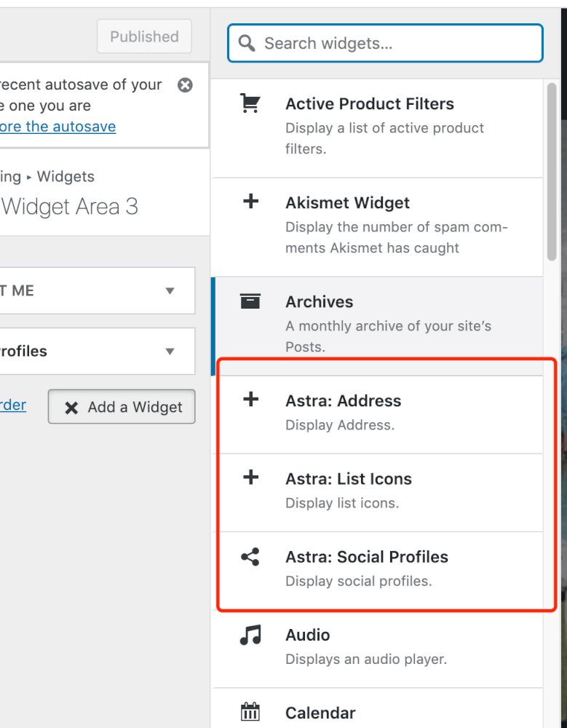The height and width of the screenshot is (728, 567).
Task: Click the plus icon beside Astra: List Icons
Action: (x=250, y=478)
